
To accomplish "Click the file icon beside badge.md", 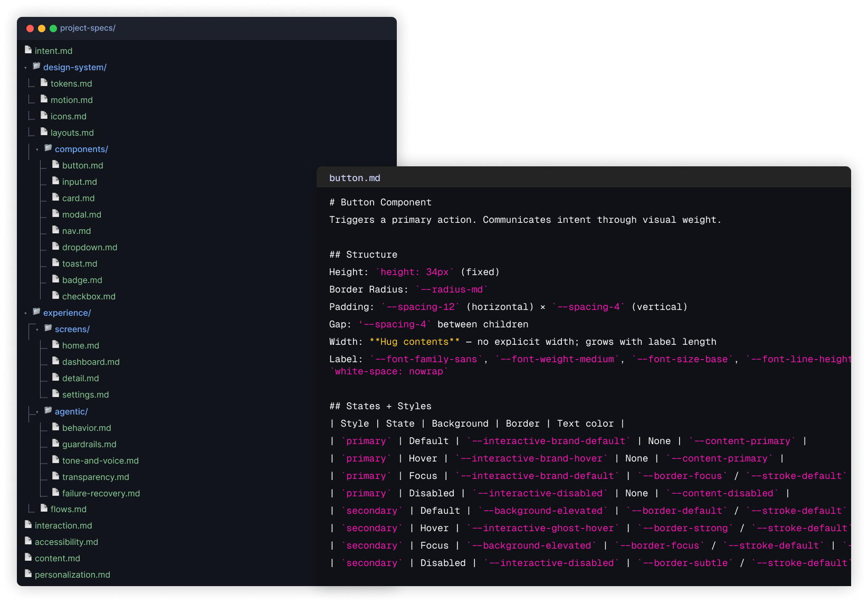I will (x=56, y=279).
